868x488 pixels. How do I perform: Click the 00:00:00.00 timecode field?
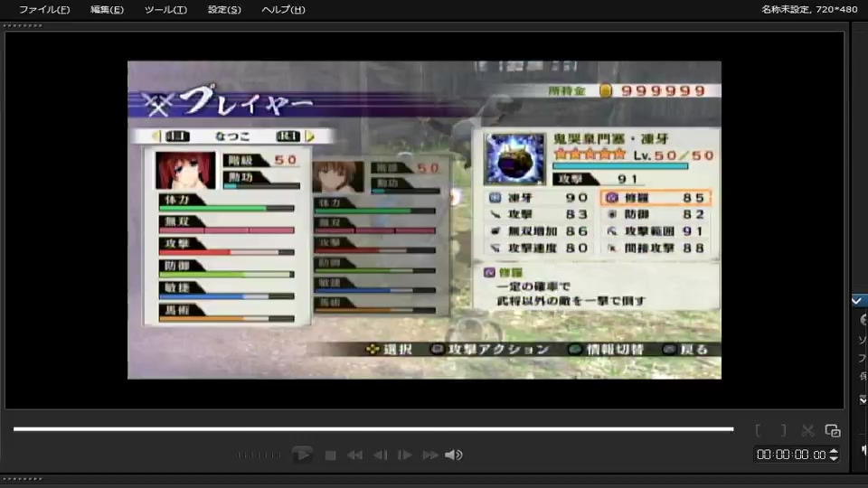791,455
